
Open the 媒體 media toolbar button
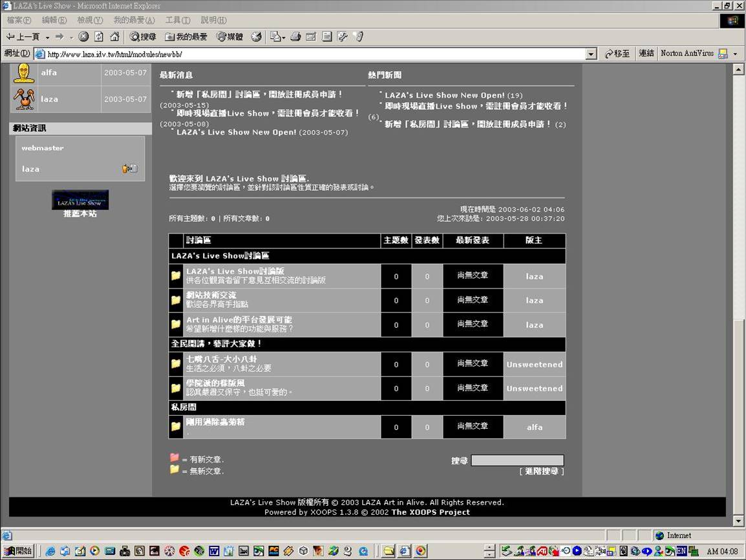tap(229, 37)
